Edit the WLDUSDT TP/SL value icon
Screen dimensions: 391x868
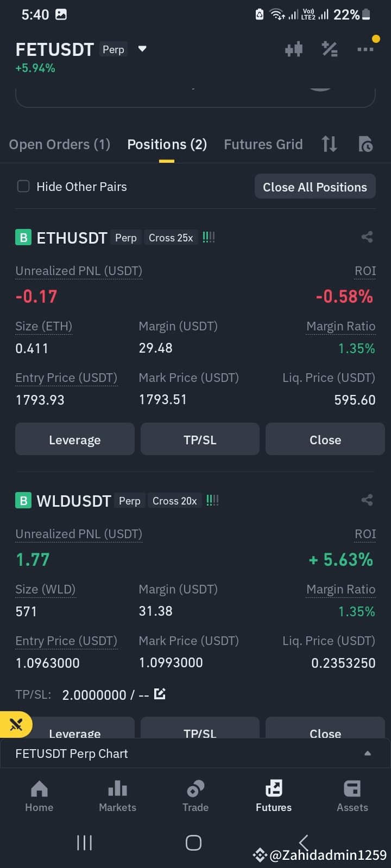(160, 694)
